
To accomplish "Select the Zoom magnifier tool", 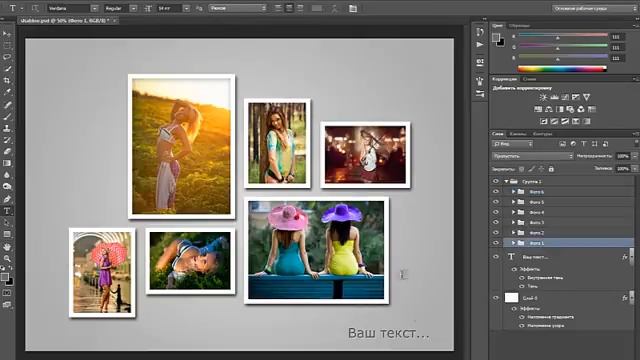I will [x=7, y=258].
